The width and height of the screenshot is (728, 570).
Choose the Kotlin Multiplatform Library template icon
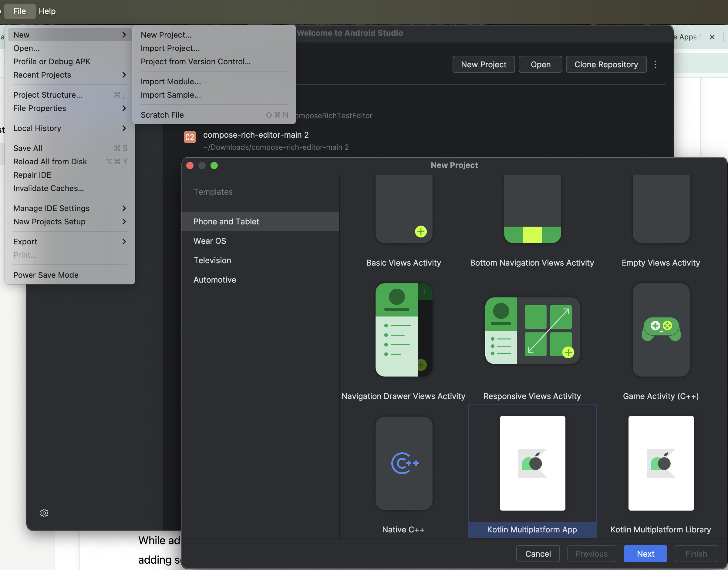(661, 463)
